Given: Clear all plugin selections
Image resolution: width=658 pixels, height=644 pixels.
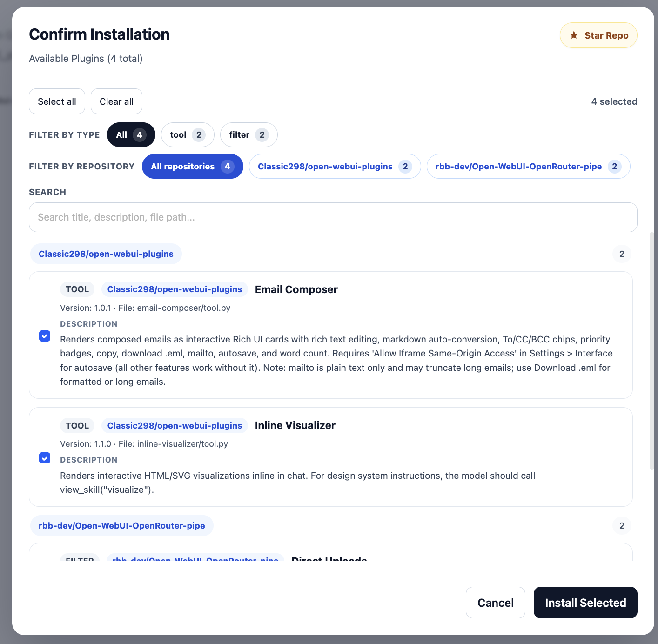Looking at the screenshot, I should pyautogui.click(x=116, y=101).
